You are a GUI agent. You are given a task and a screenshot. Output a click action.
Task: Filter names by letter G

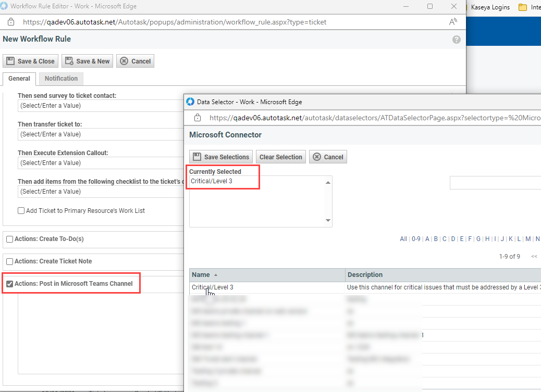coord(478,239)
